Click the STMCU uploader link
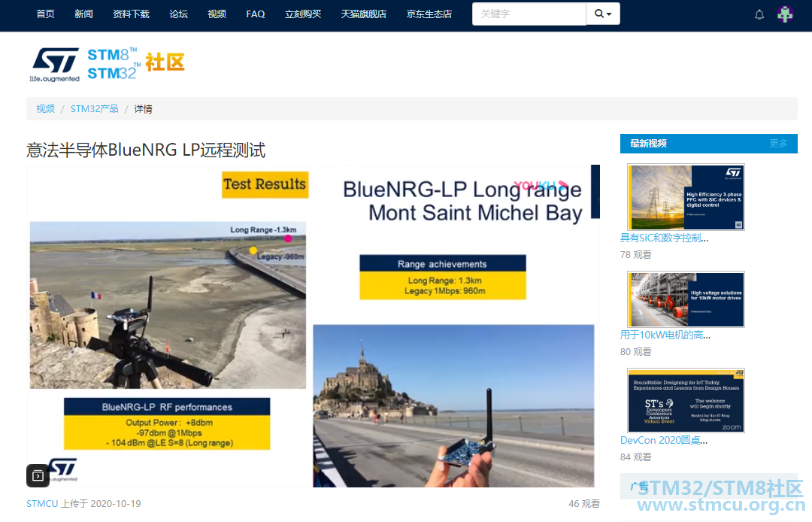This screenshot has width=812, height=522. (x=42, y=503)
